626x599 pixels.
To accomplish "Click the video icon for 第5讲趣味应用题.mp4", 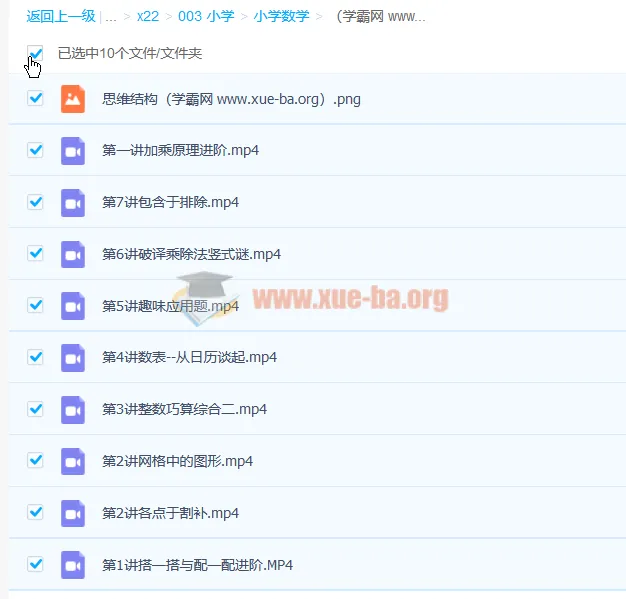I will pos(72,305).
